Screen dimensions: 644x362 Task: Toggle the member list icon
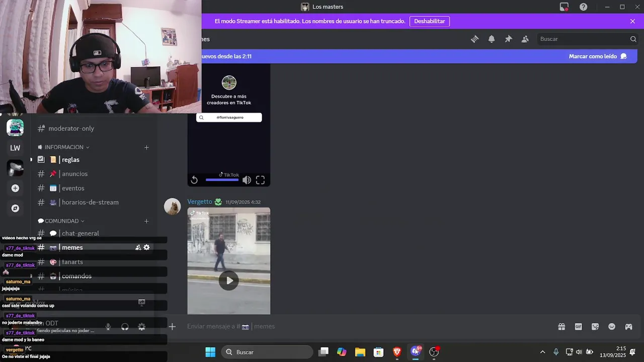pos(525,39)
